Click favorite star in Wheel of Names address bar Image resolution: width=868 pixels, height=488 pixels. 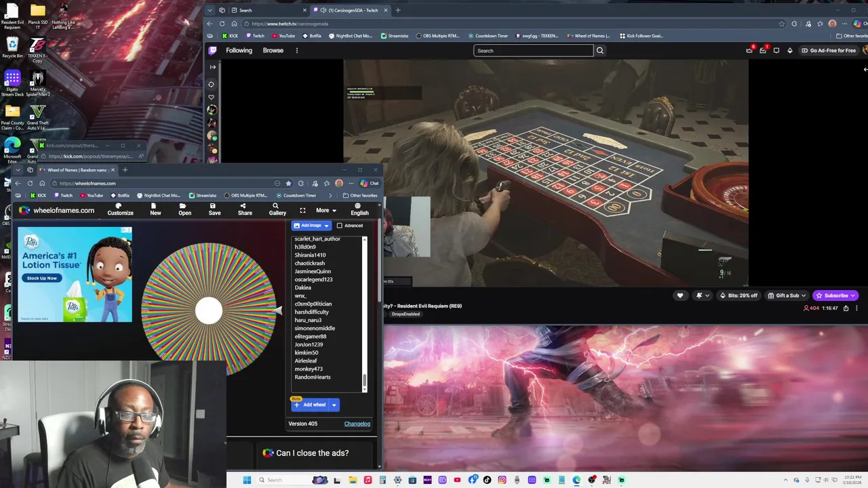[288, 183]
